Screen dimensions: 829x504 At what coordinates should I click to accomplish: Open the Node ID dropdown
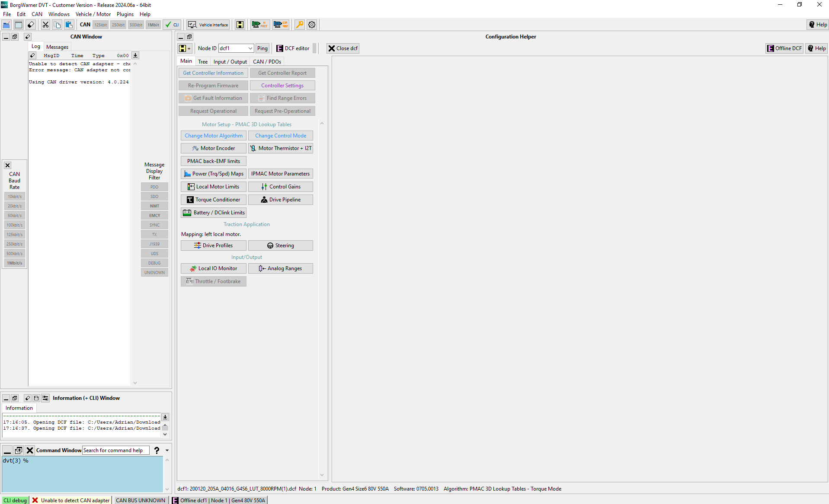[x=250, y=48]
